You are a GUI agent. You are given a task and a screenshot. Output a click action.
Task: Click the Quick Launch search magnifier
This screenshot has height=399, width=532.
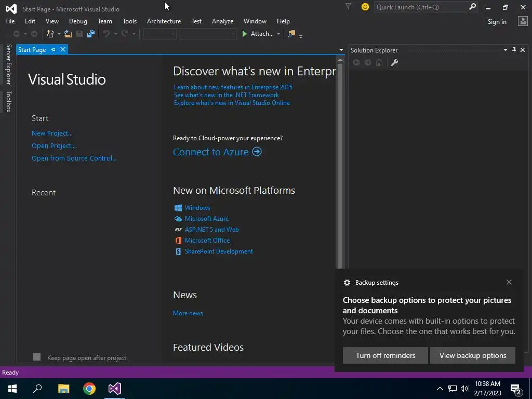point(472,7)
